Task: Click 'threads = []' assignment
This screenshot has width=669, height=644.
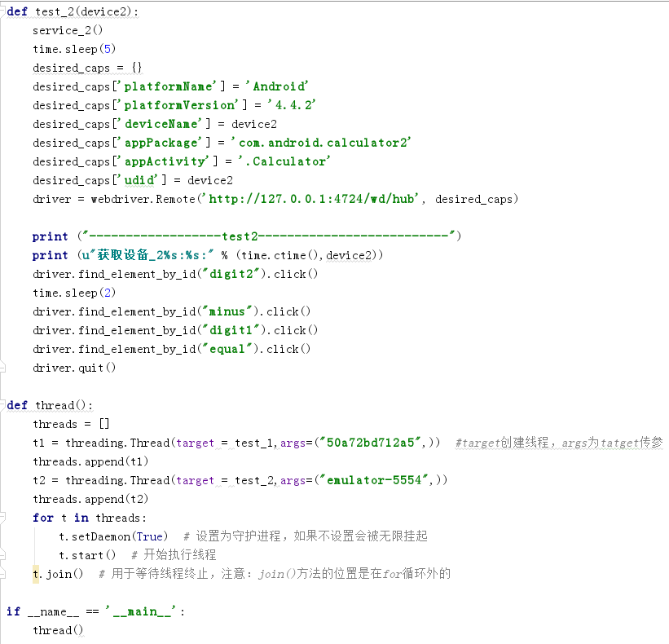Action: click(x=71, y=424)
